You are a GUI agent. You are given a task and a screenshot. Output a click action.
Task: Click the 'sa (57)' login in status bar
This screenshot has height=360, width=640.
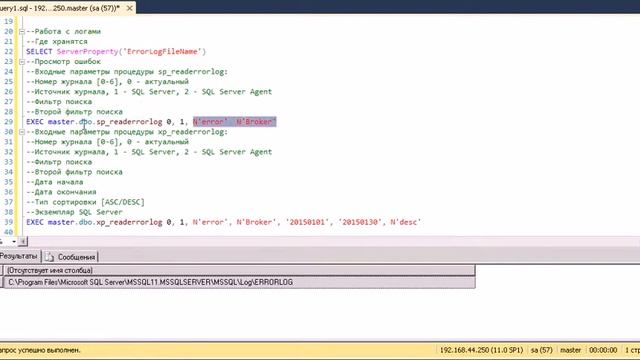pyautogui.click(x=542, y=350)
